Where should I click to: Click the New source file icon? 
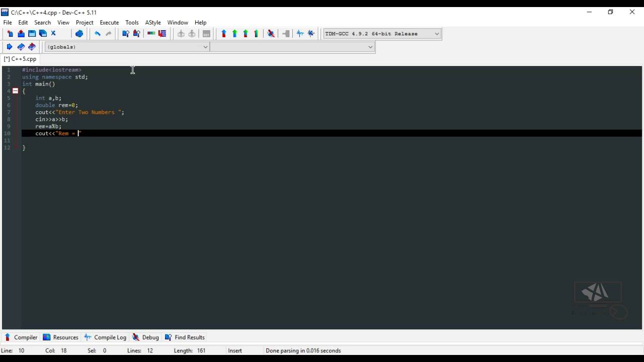click(10, 34)
